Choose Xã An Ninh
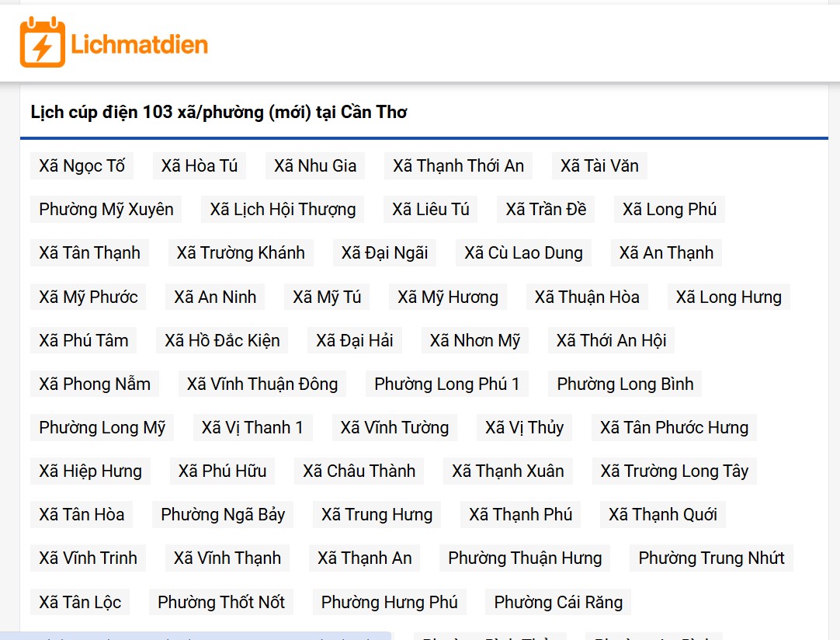The width and height of the screenshot is (840, 640). point(215,297)
